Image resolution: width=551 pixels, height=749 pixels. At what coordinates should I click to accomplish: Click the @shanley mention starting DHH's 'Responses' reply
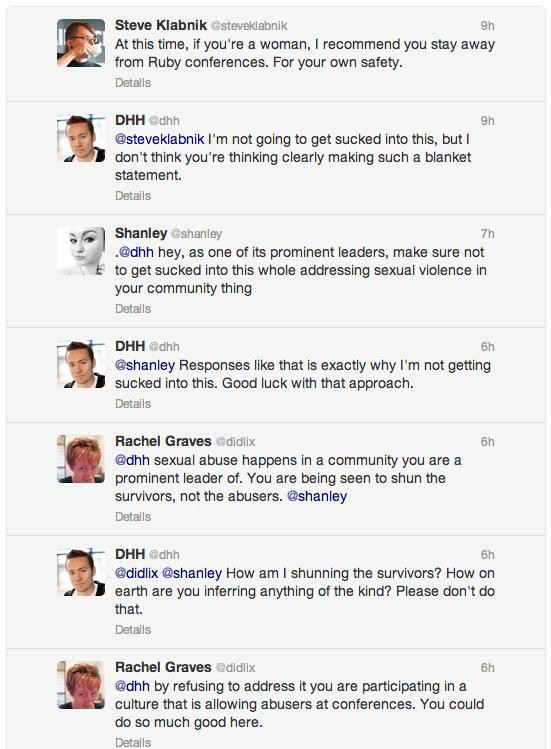coord(145,365)
